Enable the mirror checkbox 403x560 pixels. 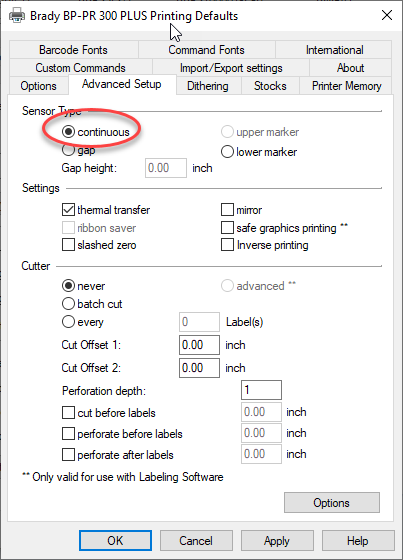(x=242, y=210)
